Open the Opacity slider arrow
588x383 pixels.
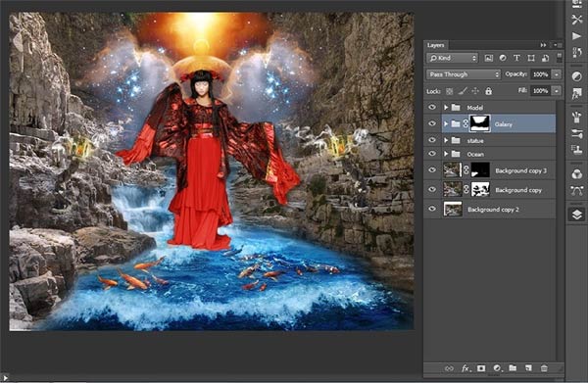(557, 74)
